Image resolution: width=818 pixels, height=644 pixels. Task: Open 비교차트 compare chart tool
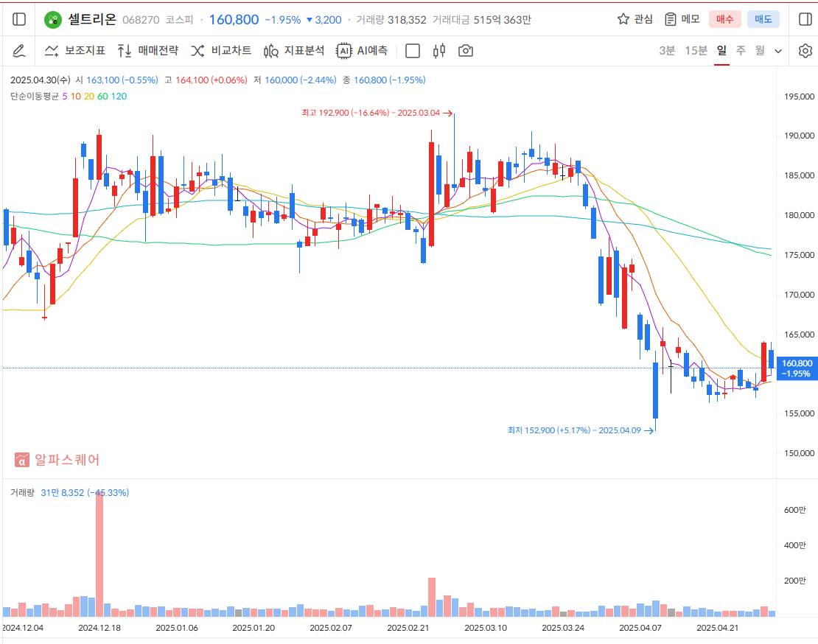(x=220, y=51)
